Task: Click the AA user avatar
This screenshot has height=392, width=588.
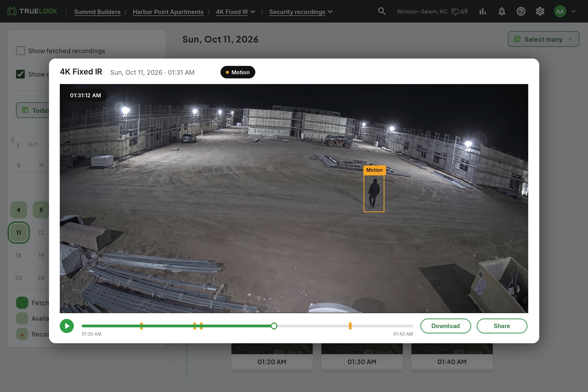Action: point(560,11)
